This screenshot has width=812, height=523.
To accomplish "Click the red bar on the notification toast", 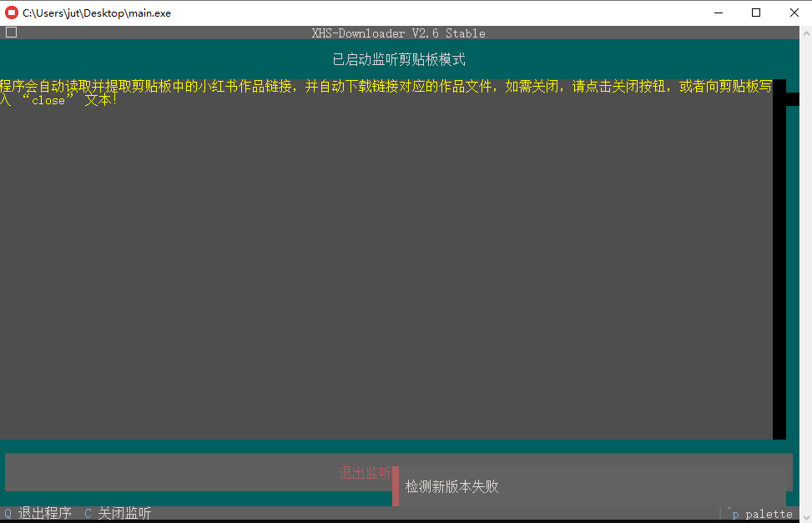I will tap(396, 486).
